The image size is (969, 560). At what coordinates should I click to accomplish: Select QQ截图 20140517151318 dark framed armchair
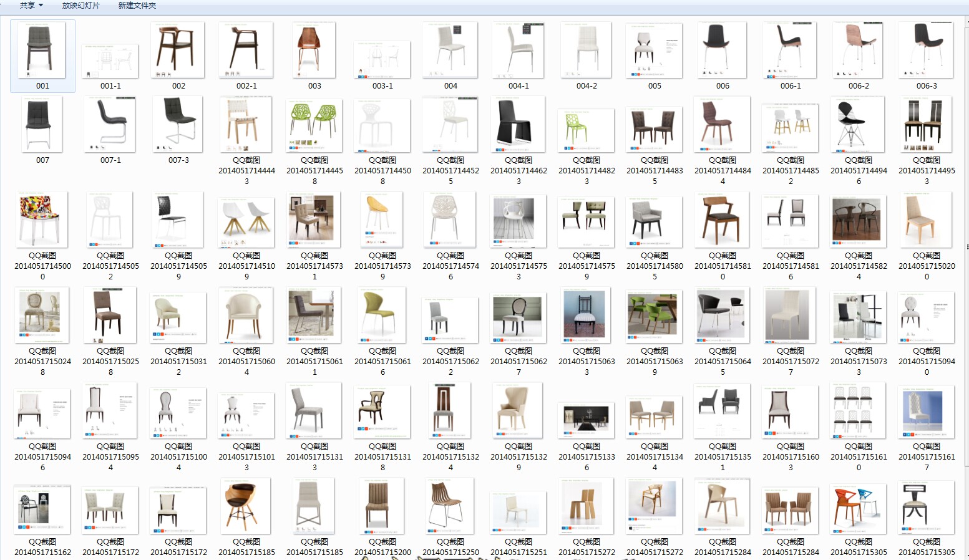[382, 412]
